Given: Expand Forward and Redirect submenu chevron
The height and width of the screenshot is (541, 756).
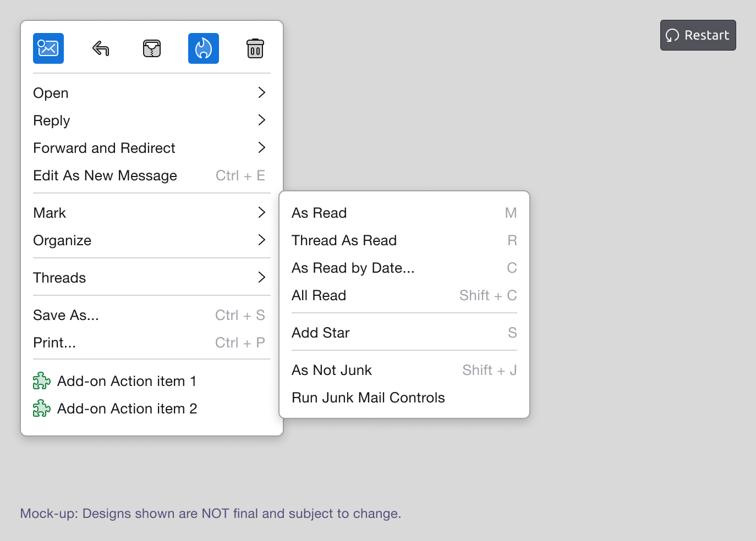Looking at the screenshot, I should point(262,148).
